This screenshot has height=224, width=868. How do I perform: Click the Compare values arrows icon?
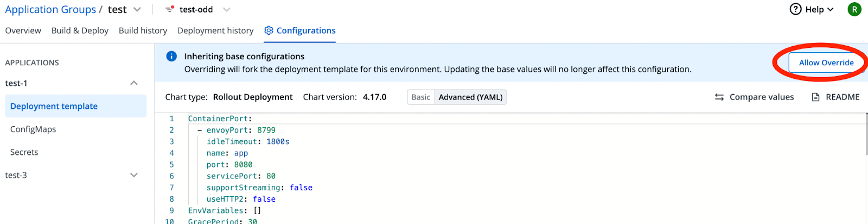(x=719, y=97)
